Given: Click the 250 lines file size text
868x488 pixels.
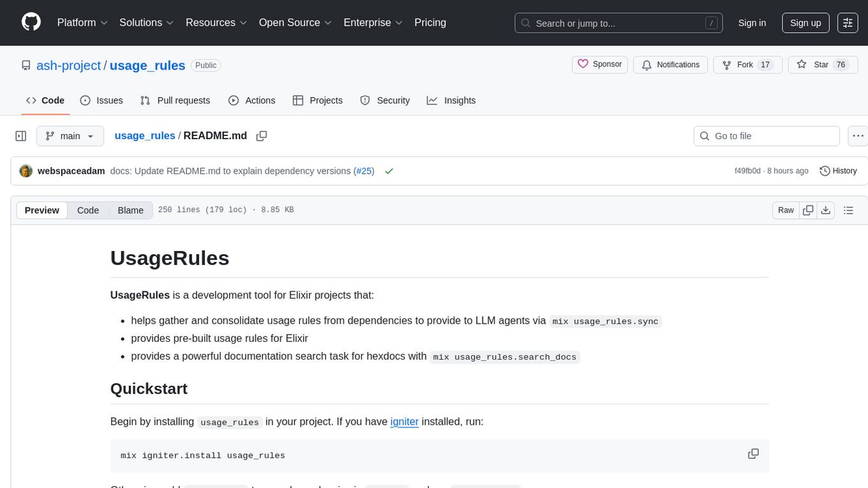Looking at the screenshot, I should pyautogui.click(x=226, y=210).
